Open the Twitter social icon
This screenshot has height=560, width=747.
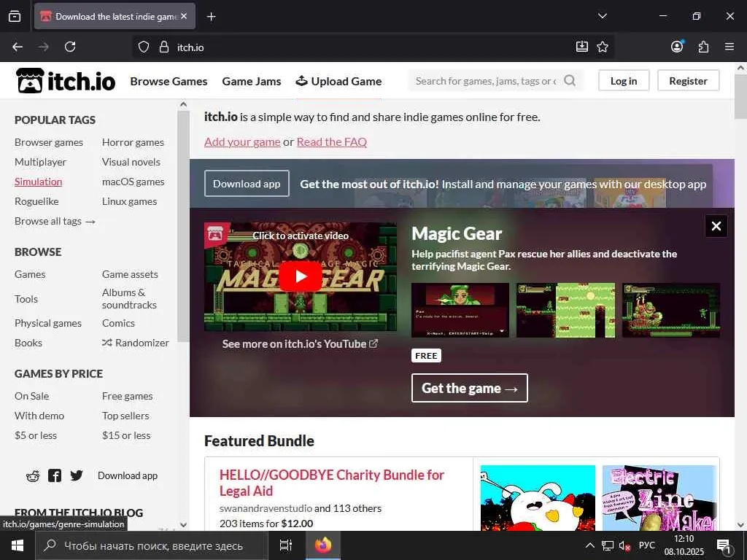[x=76, y=475]
